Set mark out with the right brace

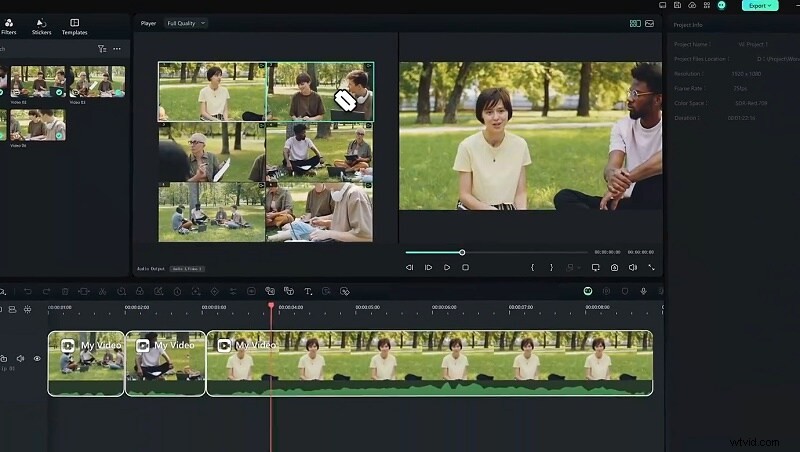pyautogui.click(x=551, y=267)
